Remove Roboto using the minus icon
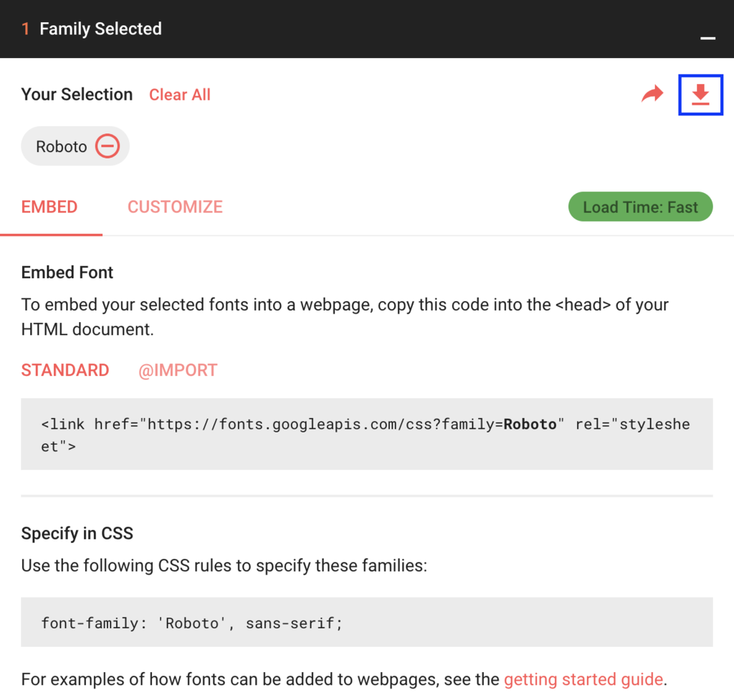The height and width of the screenshot is (700, 734). tap(108, 146)
